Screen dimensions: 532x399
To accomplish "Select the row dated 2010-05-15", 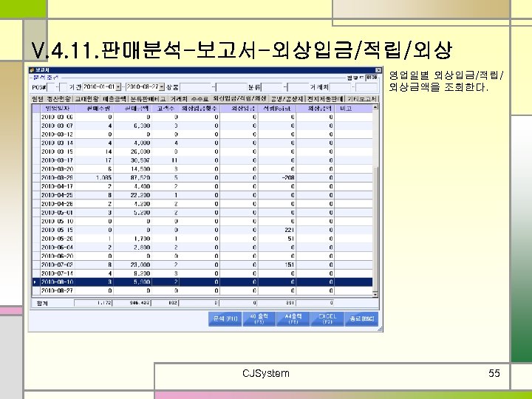I will 202,230.
